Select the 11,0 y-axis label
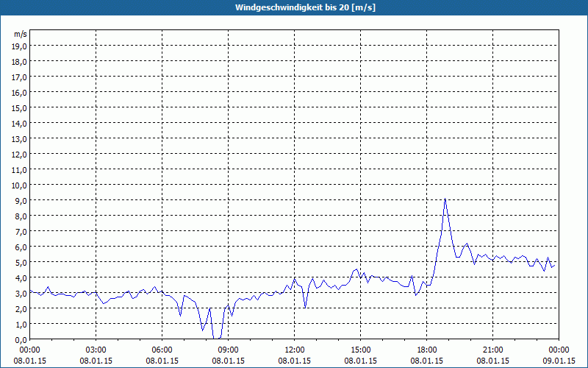The height and width of the screenshot is (368, 588). 20,170
